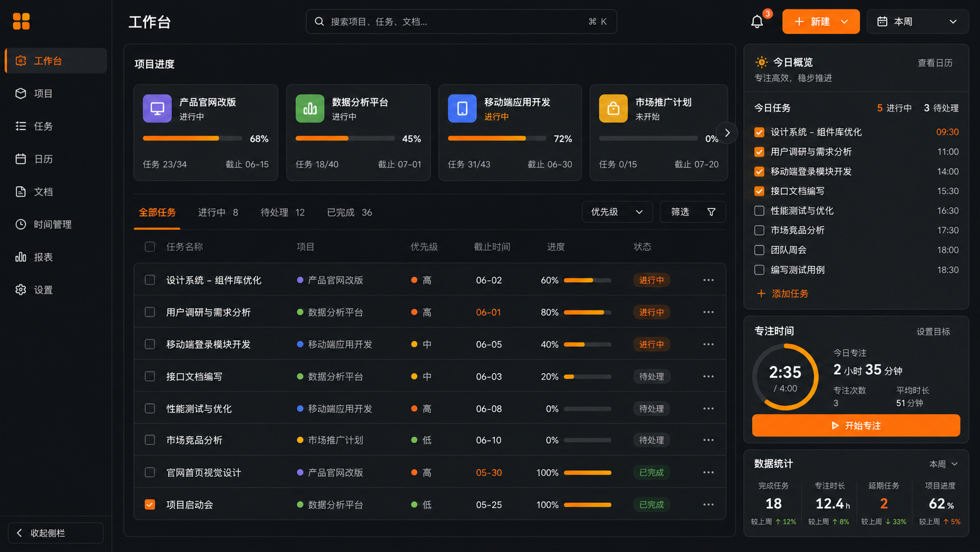The height and width of the screenshot is (552, 980).
Task: Click the 新建 button
Action: coord(821,22)
